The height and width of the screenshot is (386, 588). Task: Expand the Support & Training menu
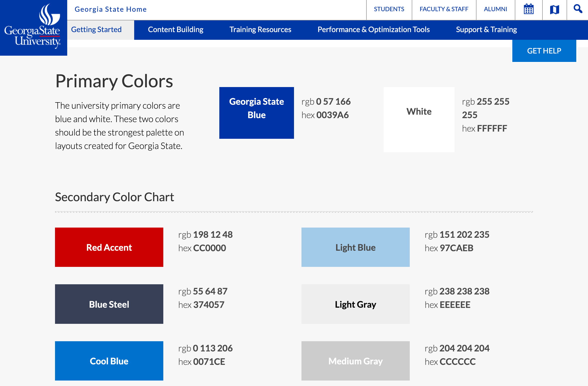click(x=486, y=30)
